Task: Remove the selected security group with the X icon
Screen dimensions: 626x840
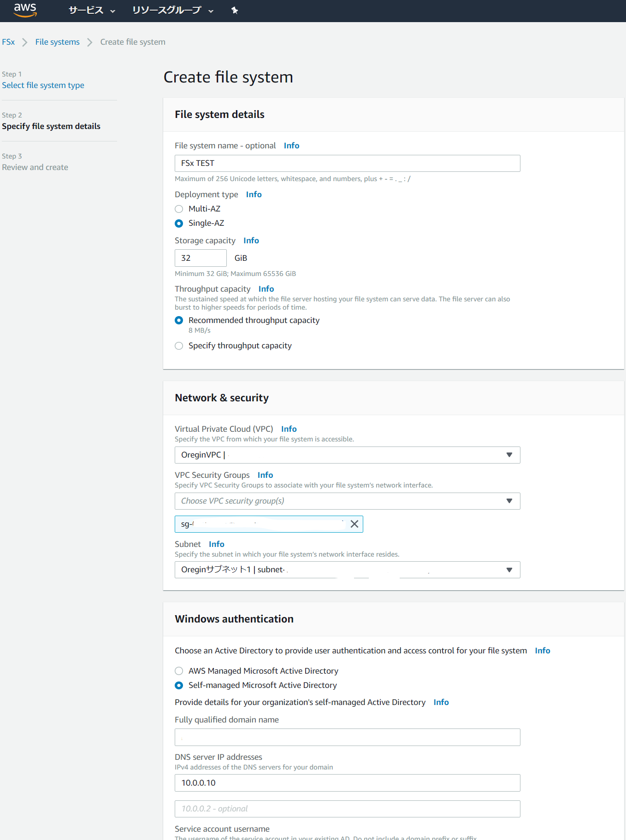Action: [x=354, y=524]
